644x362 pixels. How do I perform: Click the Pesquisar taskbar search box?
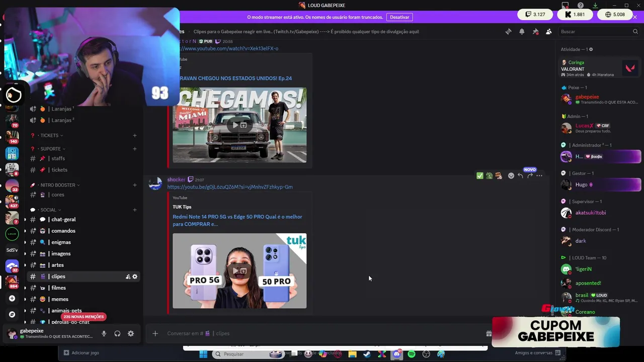click(248, 354)
